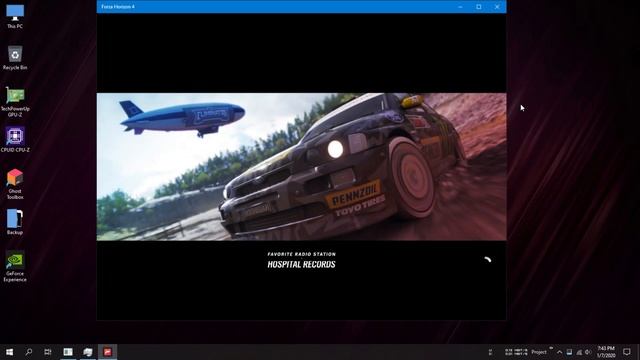Select Forza Horizon 4 taskbar button
The image size is (640, 360).
(x=107, y=352)
